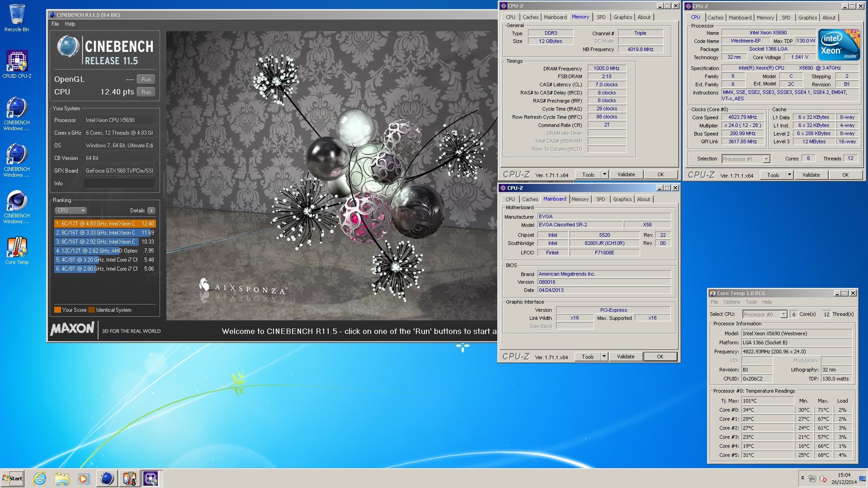This screenshot has width=868, height=488.
Task: Open Core Temp Tools menu
Action: pos(751,302)
